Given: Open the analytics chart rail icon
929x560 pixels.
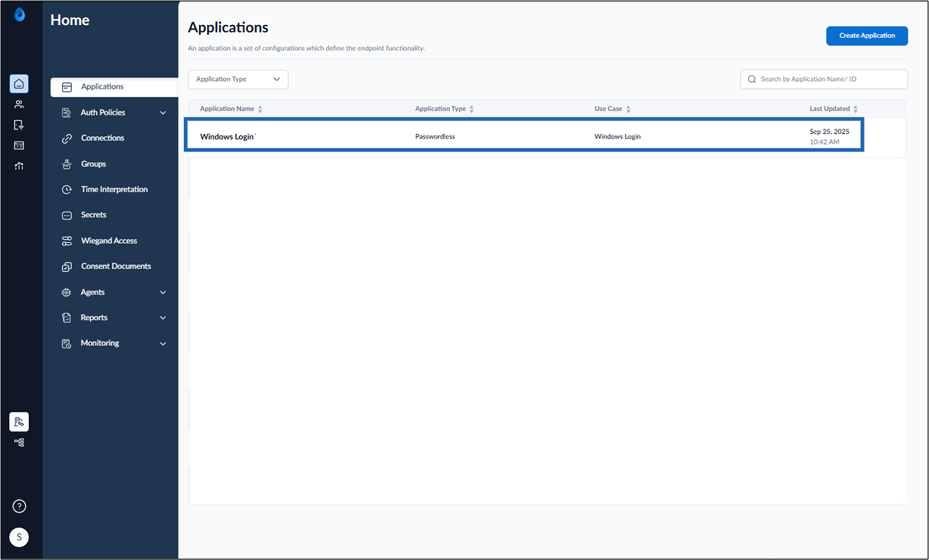Looking at the screenshot, I should point(19,166).
